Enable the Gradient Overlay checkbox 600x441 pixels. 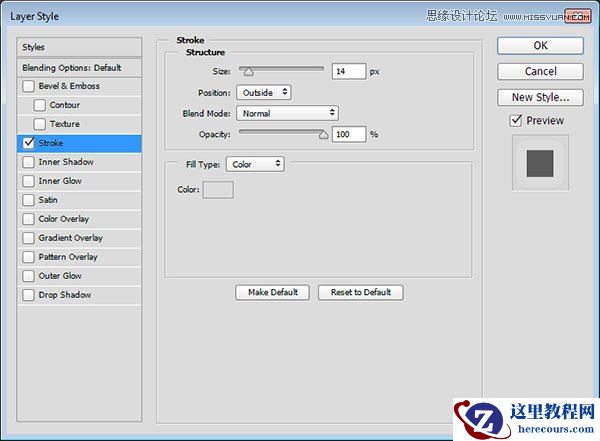point(28,238)
